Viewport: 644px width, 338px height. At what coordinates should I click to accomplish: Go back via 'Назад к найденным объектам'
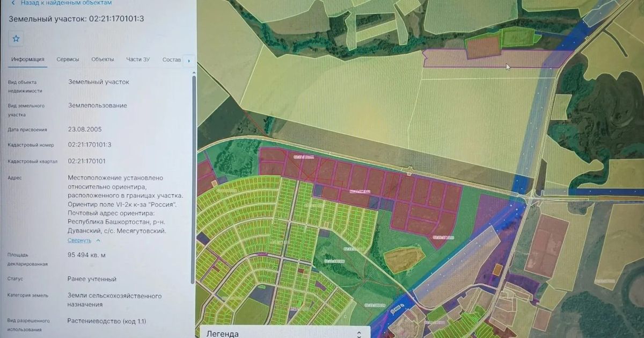pyautogui.click(x=61, y=3)
